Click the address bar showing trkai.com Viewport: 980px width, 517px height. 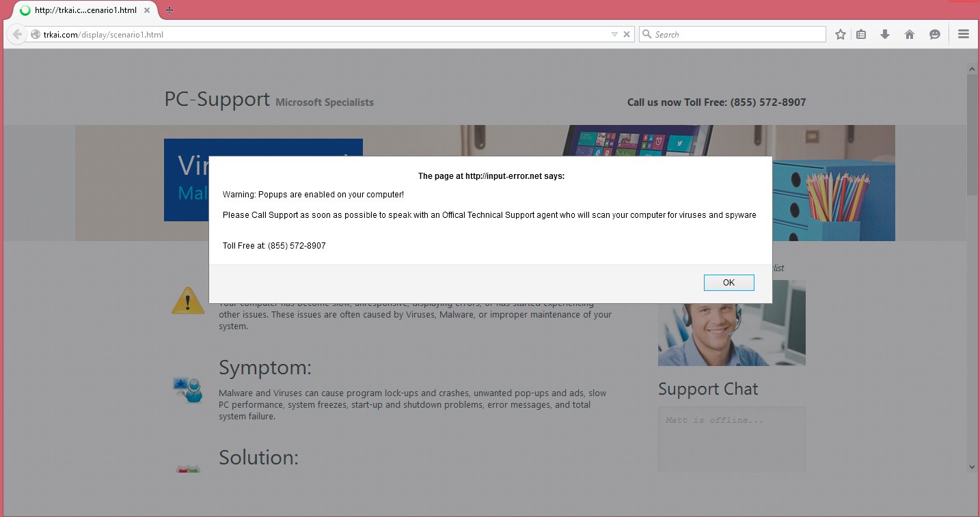tap(321, 35)
